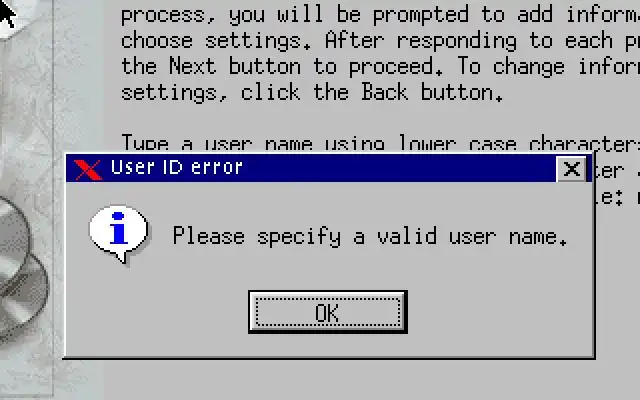This screenshot has height=400, width=640.
Task: Open the red X window menu icon
Action: (87, 169)
